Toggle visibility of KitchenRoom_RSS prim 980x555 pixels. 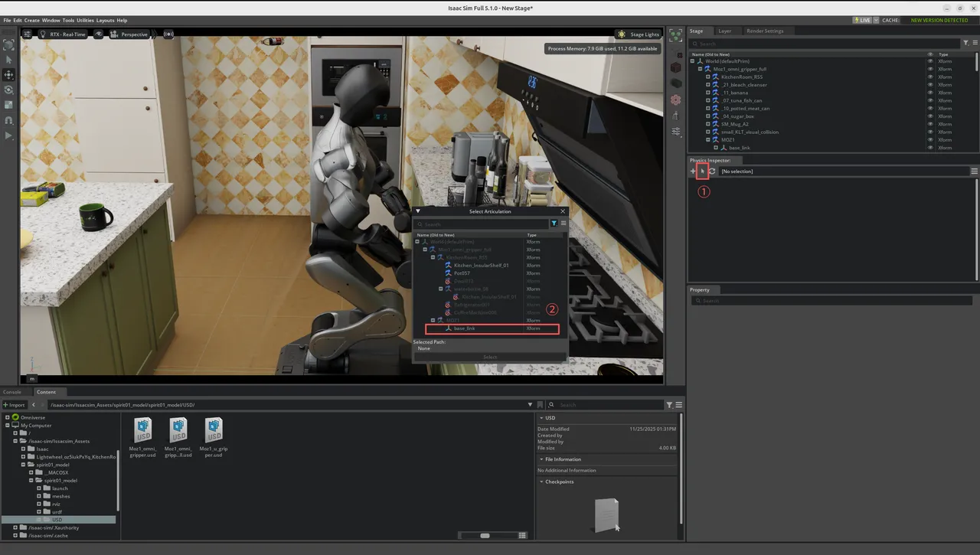pos(930,77)
